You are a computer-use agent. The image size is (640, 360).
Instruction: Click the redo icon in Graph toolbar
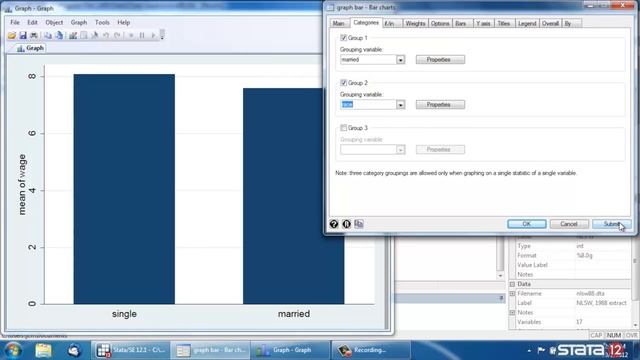(117, 36)
